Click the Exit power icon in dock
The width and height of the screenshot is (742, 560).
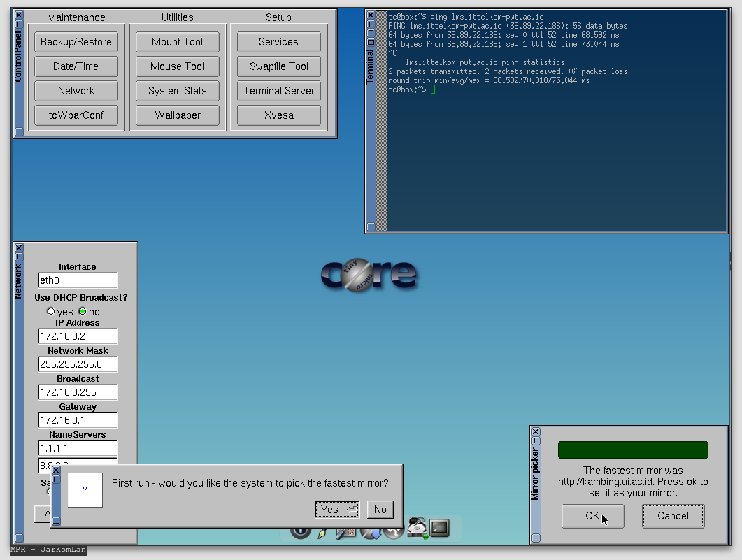300,532
